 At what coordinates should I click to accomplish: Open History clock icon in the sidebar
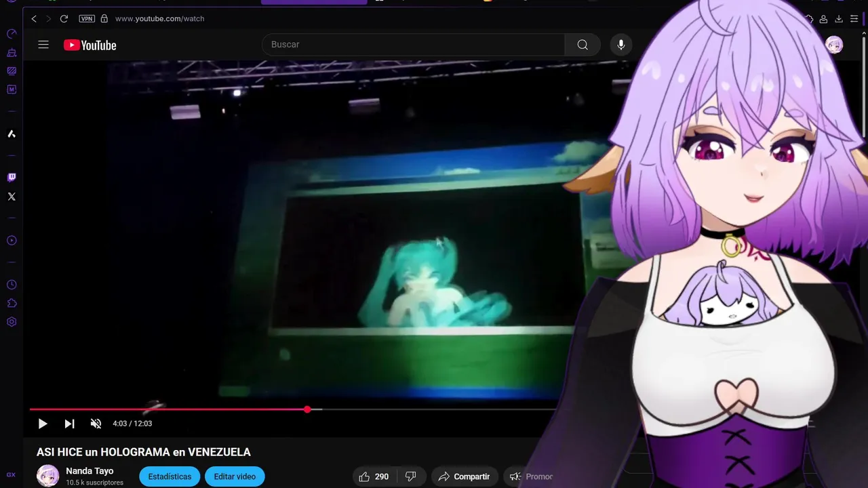click(x=12, y=285)
